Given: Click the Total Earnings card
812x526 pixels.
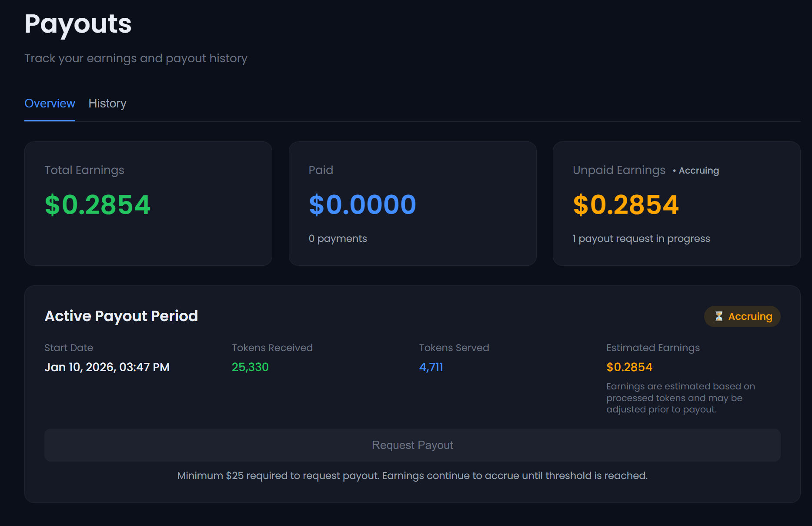Looking at the screenshot, I should click(x=148, y=203).
